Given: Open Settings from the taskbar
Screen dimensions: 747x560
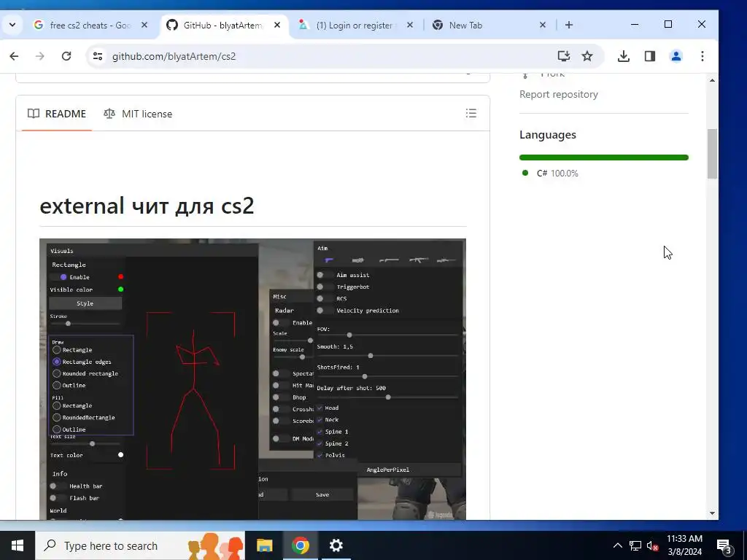Looking at the screenshot, I should pos(336,545).
